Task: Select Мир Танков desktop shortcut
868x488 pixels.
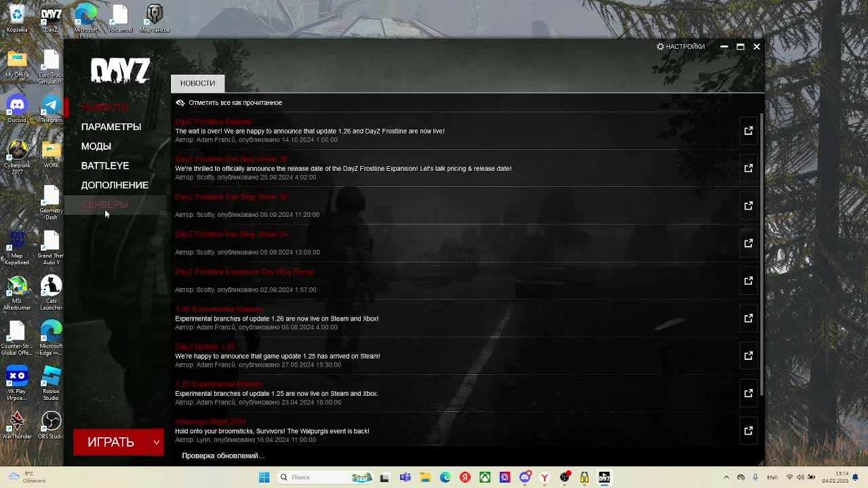Action: [155, 19]
